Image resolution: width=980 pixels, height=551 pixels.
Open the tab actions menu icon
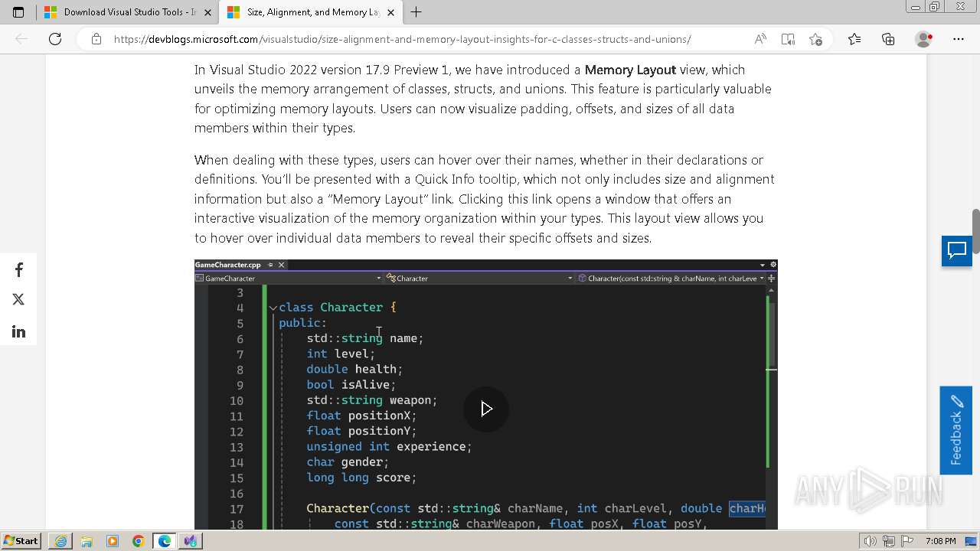tap(18, 12)
